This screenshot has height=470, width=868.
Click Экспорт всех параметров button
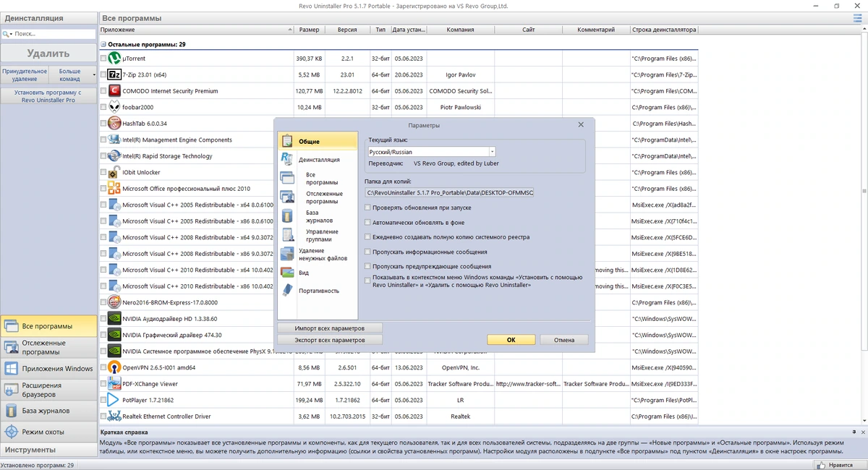coord(330,339)
